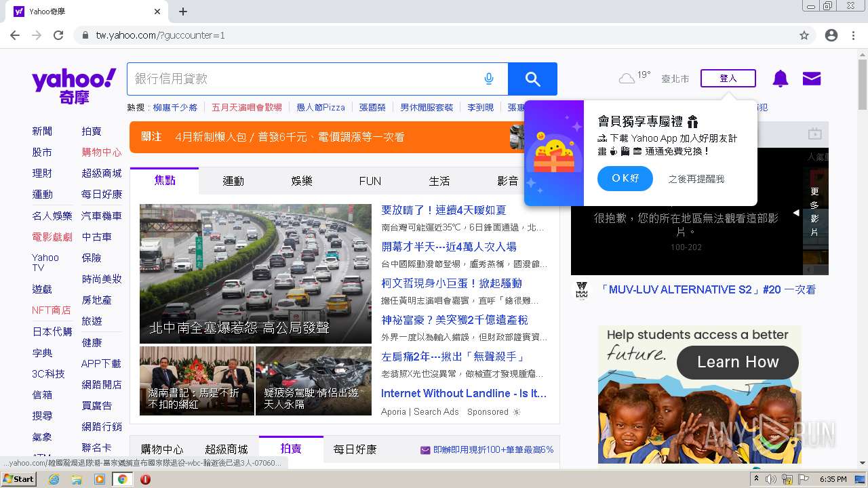This screenshot has height=488, width=868.
Task: Open 新聞 in the left sidebar
Action: (42, 131)
